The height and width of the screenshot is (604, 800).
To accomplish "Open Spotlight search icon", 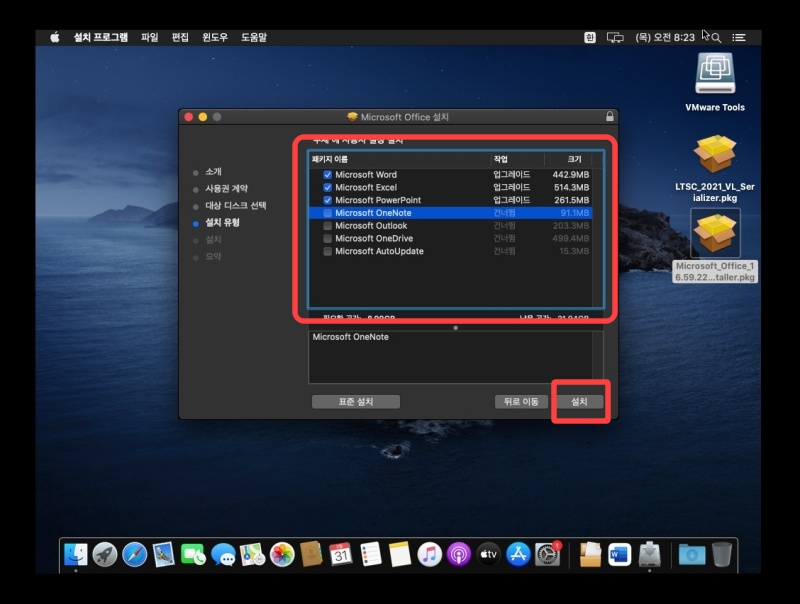I will (x=716, y=38).
